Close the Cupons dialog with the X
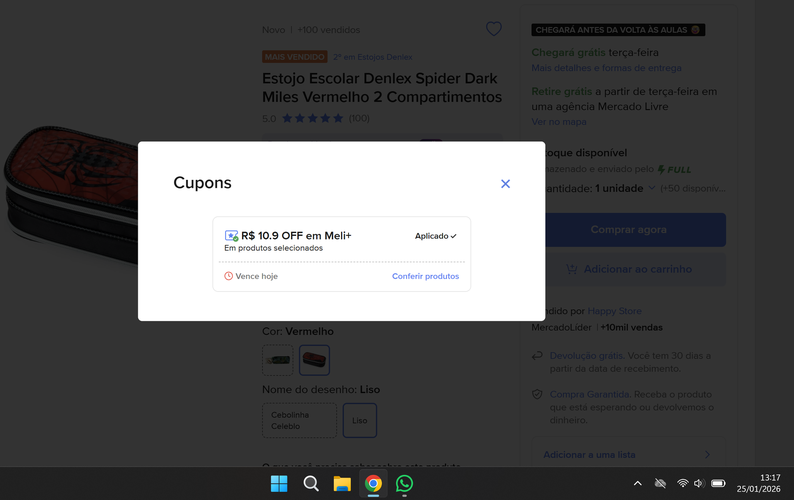This screenshot has width=794, height=500. tap(505, 184)
